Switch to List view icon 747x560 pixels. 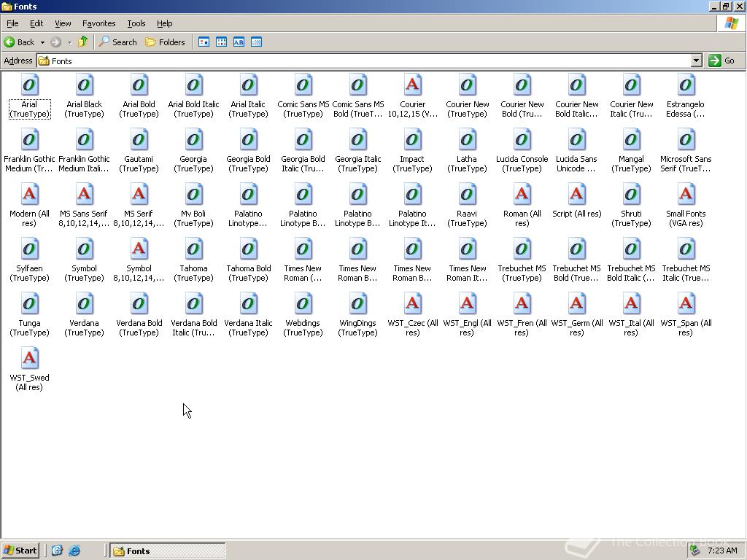tap(222, 42)
